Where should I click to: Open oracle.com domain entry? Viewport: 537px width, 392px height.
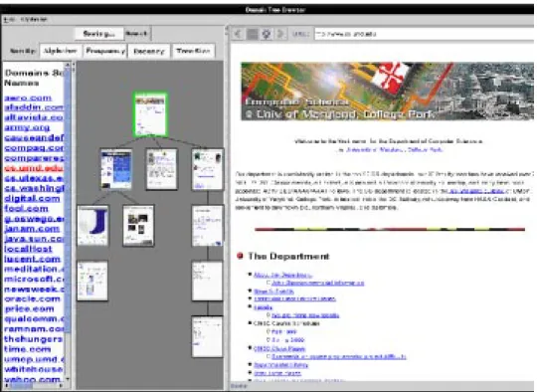pyautogui.click(x=32, y=298)
